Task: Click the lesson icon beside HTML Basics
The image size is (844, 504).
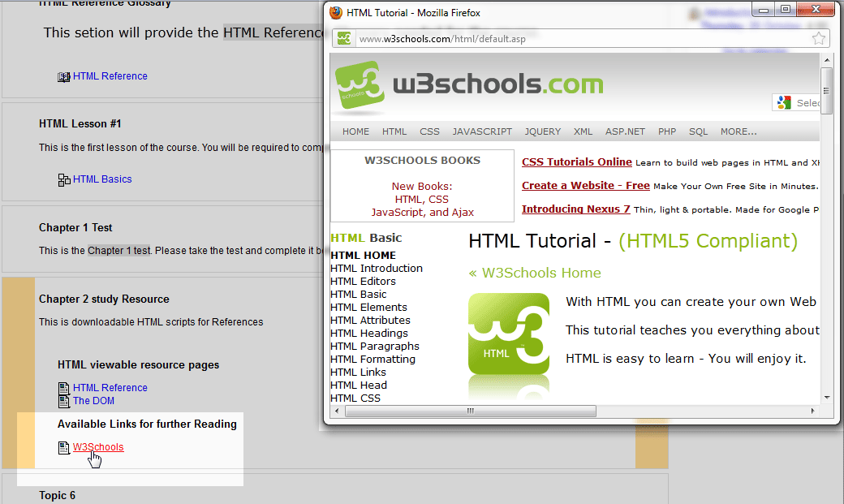Action: [x=63, y=180]
